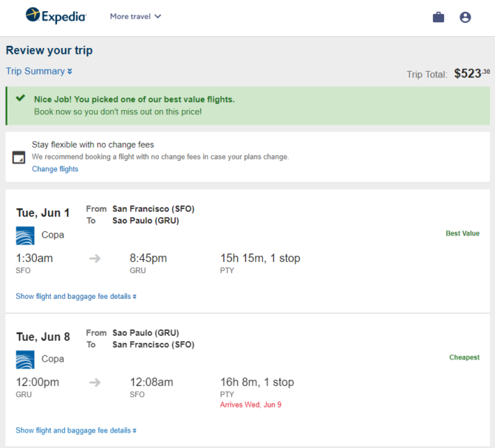Viewport: 495px width, 448px height.
Task: Click the Copa airline logo for Jun 8
Action: point(25,359)
